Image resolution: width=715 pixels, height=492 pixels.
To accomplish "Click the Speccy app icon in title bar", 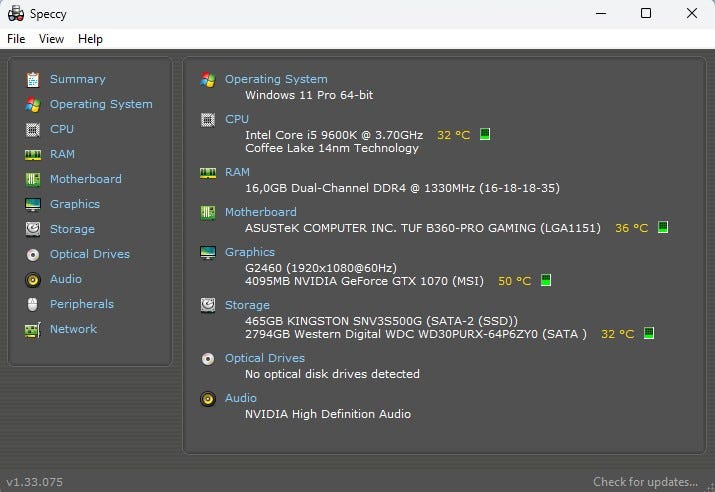I will pos(16,14).
